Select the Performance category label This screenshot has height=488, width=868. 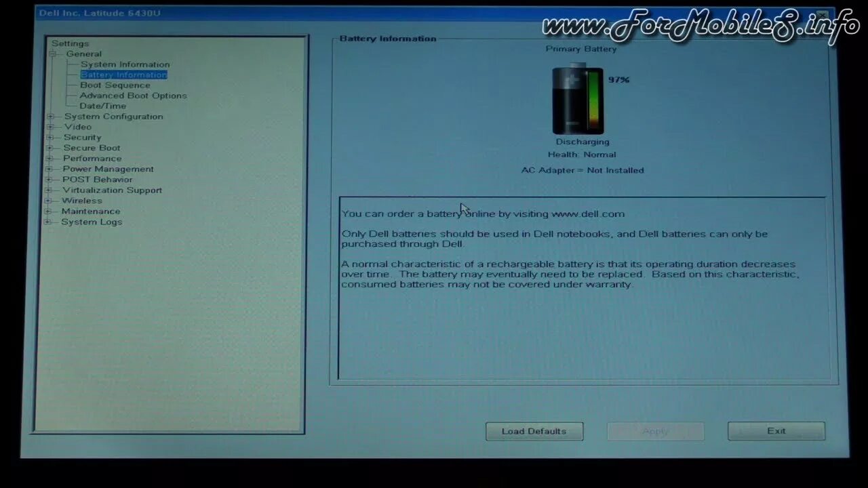92,159
